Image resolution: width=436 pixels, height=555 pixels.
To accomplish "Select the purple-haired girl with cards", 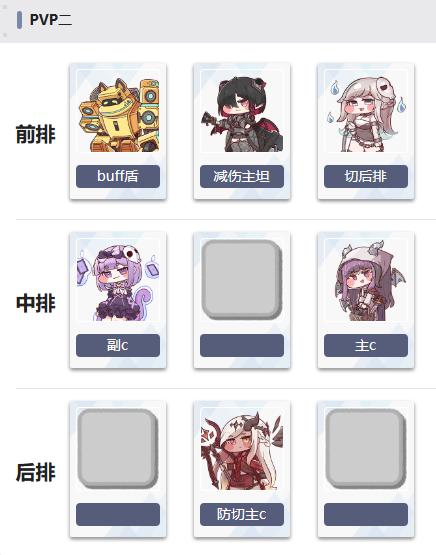I will pos(118,280).
